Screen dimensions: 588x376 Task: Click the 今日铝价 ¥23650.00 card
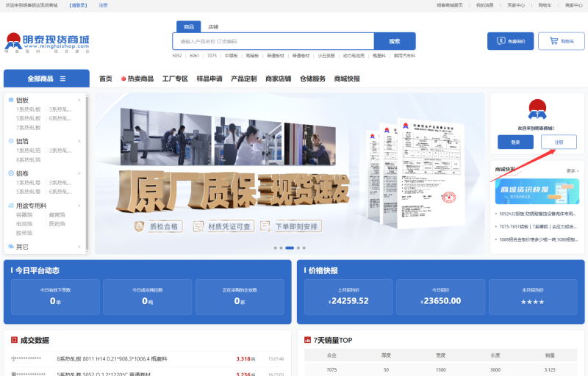[441, 297]
